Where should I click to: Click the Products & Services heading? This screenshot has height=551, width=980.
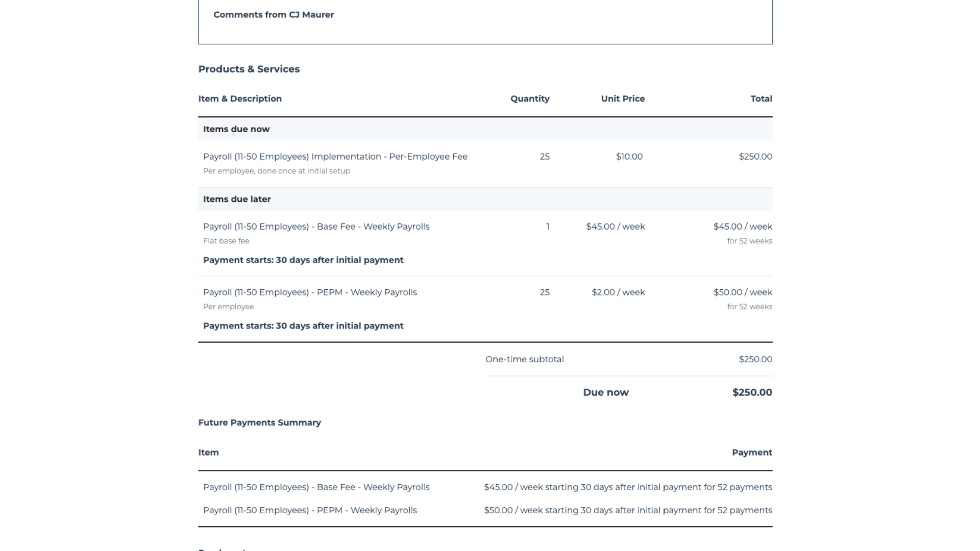tap(249, 69)
